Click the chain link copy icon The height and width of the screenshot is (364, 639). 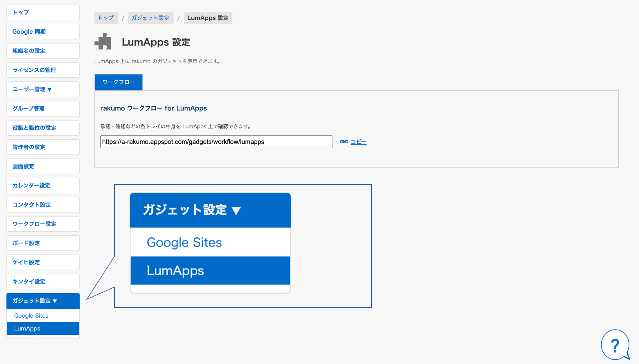344,142
